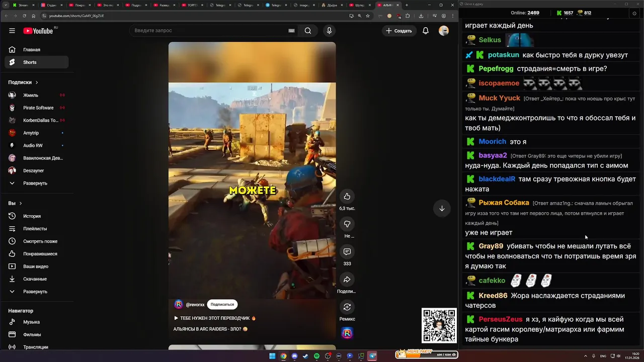Viewport: 644px width, 362px height.
Task: Go back in the browser toolbar
Action: tap(7, 16)
